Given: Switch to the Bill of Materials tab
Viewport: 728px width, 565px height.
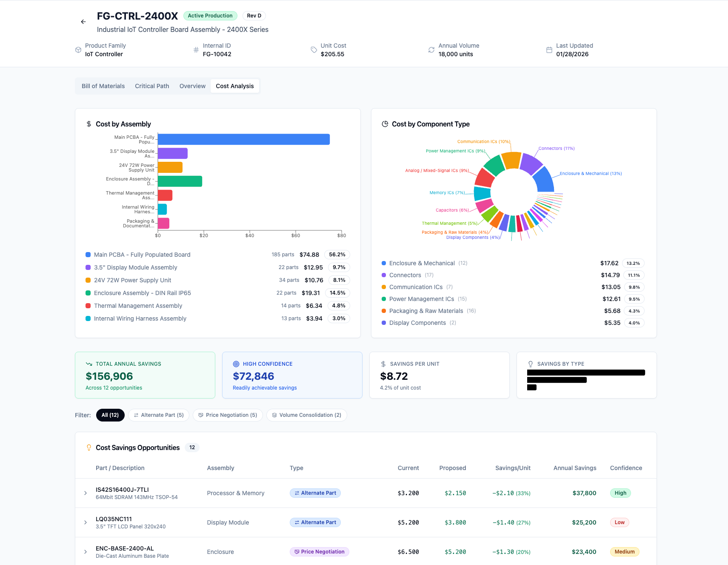Looking at the screenshot, I should (x=103, y=86).
